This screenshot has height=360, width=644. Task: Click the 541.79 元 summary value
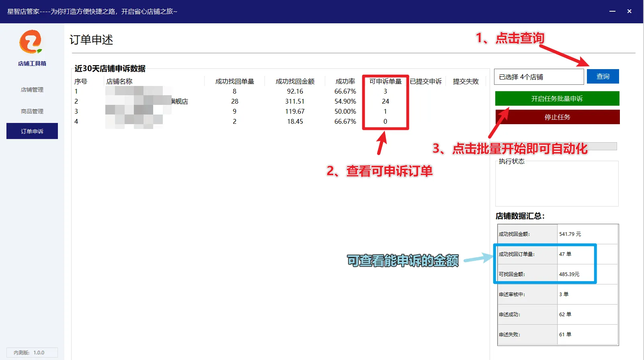[x=570, y=234]
